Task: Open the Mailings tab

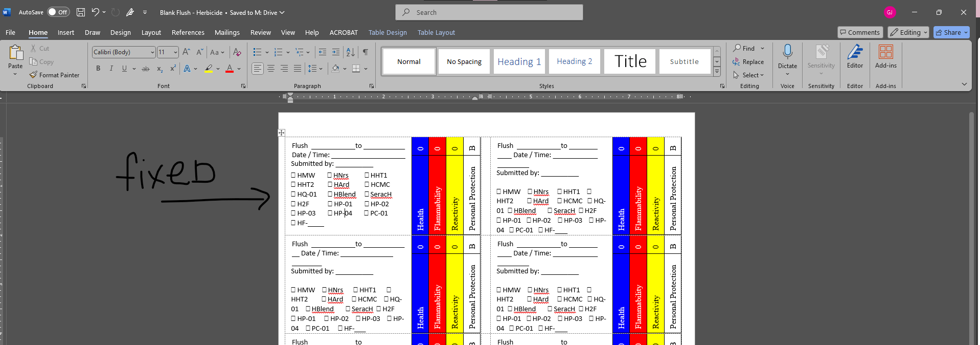Action: click(x=227, y=32)
